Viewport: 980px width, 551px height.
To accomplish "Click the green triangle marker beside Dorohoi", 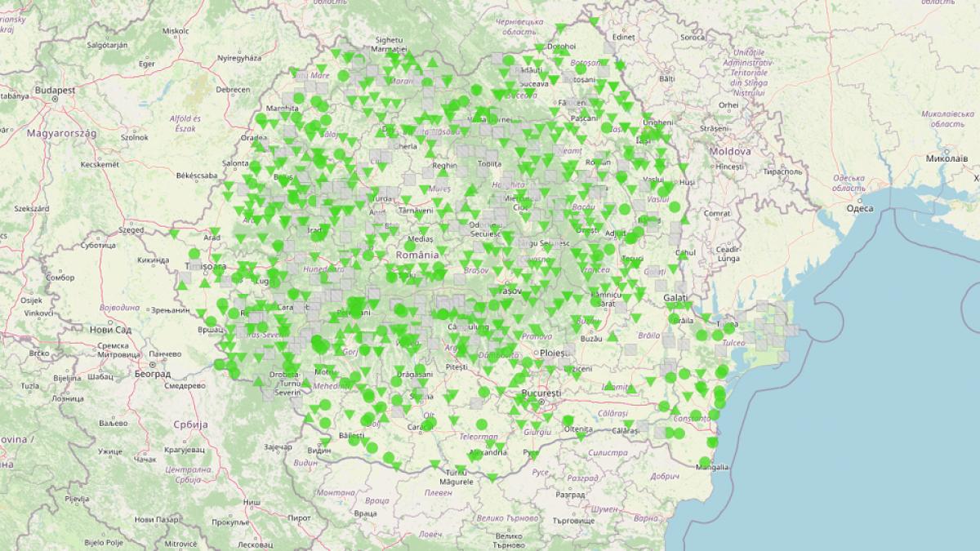I will pos(537,47).
